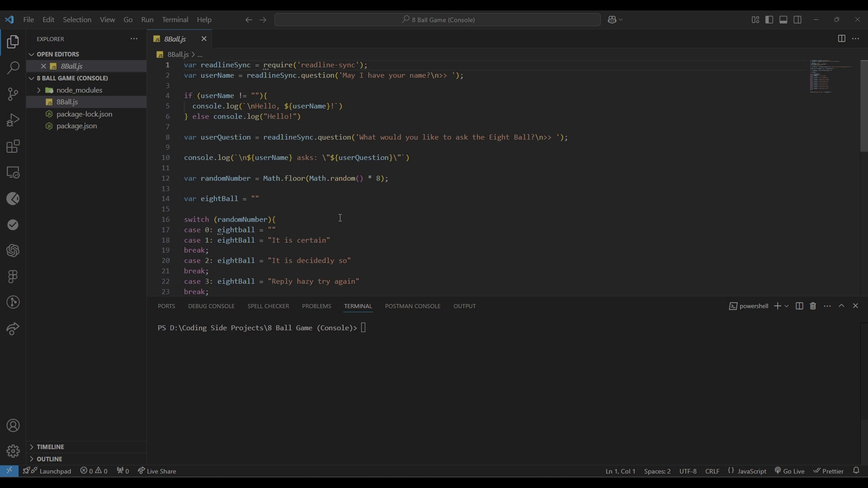Image resolution: width=868 pixels, height=488 pixels.
Task: Open the Terminal menu
Action: point(175,20)
